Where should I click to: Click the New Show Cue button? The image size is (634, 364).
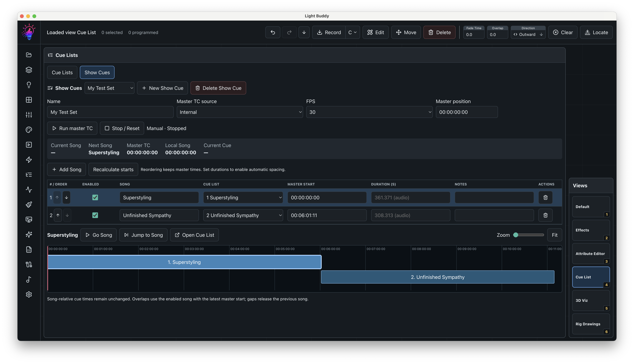click(x=163, y=88)
